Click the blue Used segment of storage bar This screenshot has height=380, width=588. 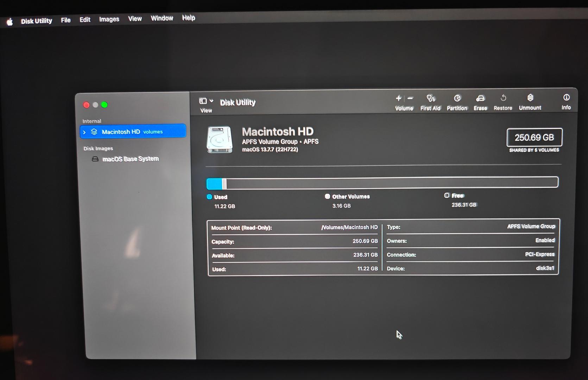tap(214, 184)
